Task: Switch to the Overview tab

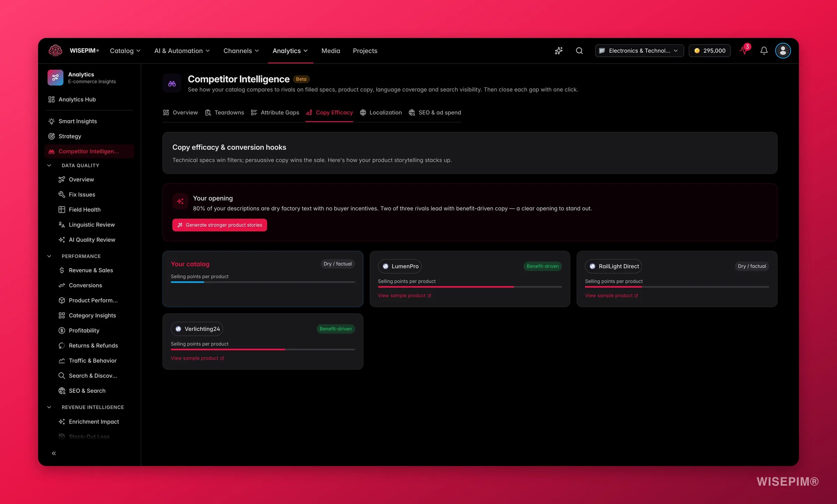Action: (x=180, y=112)
